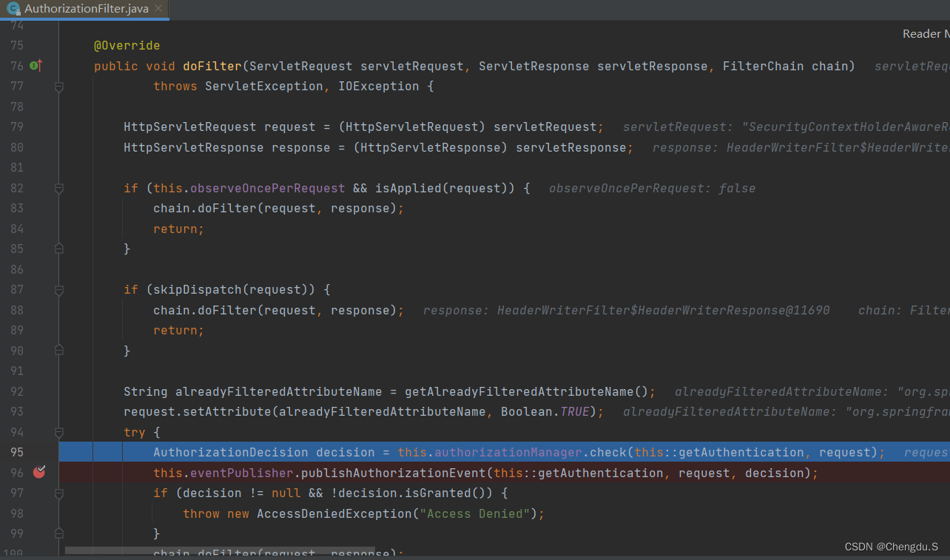
Task: Click the @Override annotation
Action: (127, 46)
